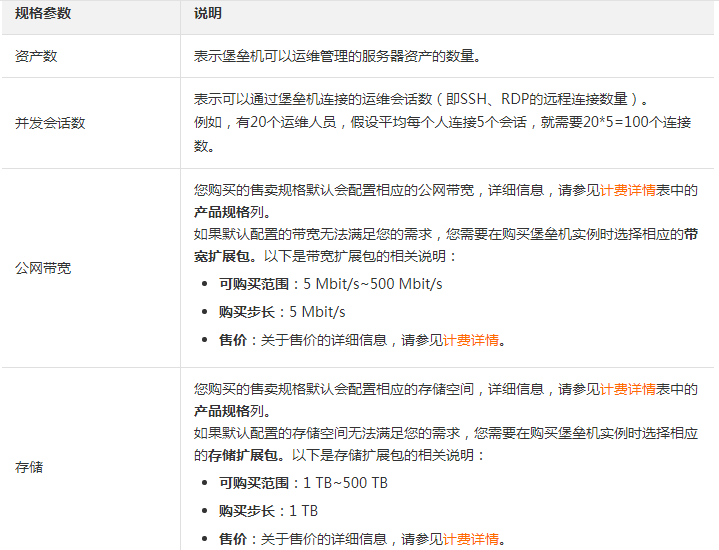This screenshot has width=719, height=550.
Task: Click bold 存储扩展包 text
Action: coord(243,455)
